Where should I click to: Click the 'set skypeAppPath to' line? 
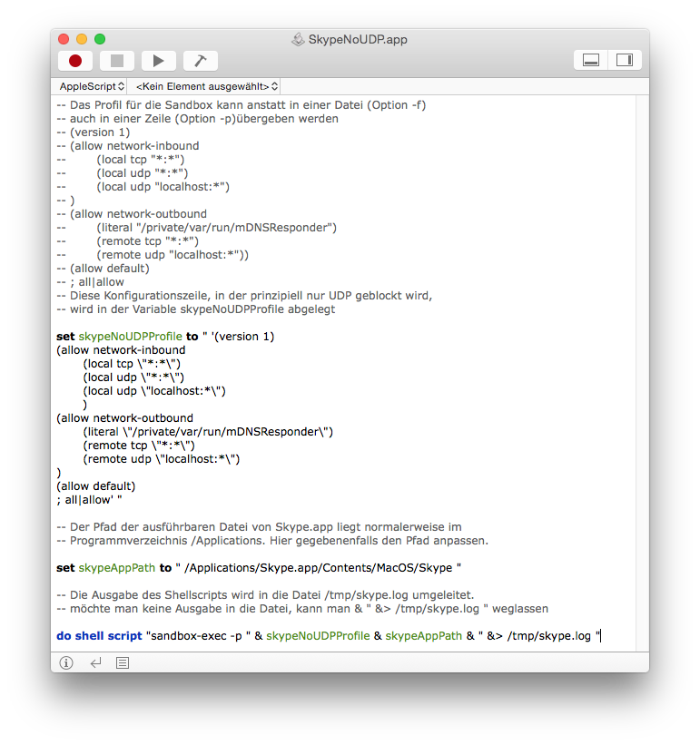(x=259, y=568)
